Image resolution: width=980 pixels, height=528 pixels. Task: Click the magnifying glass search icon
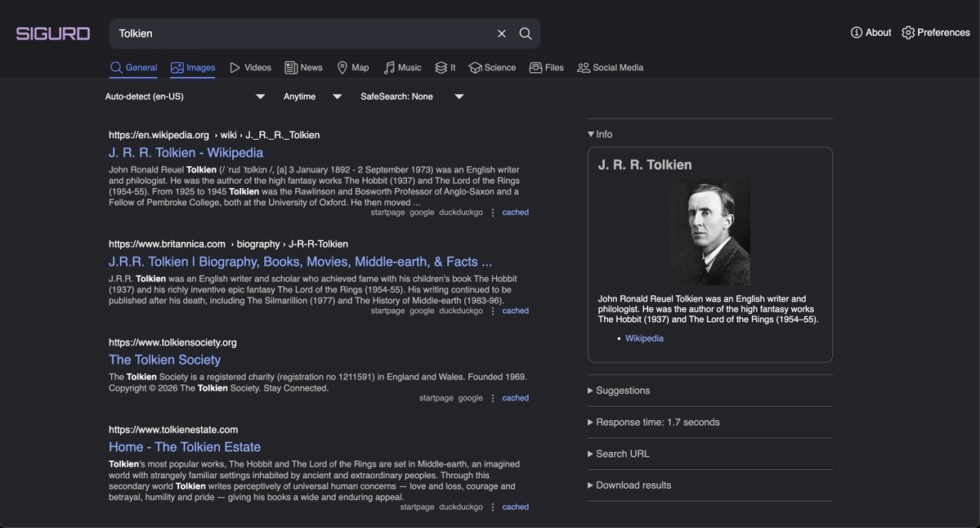(x=526, y=34)
